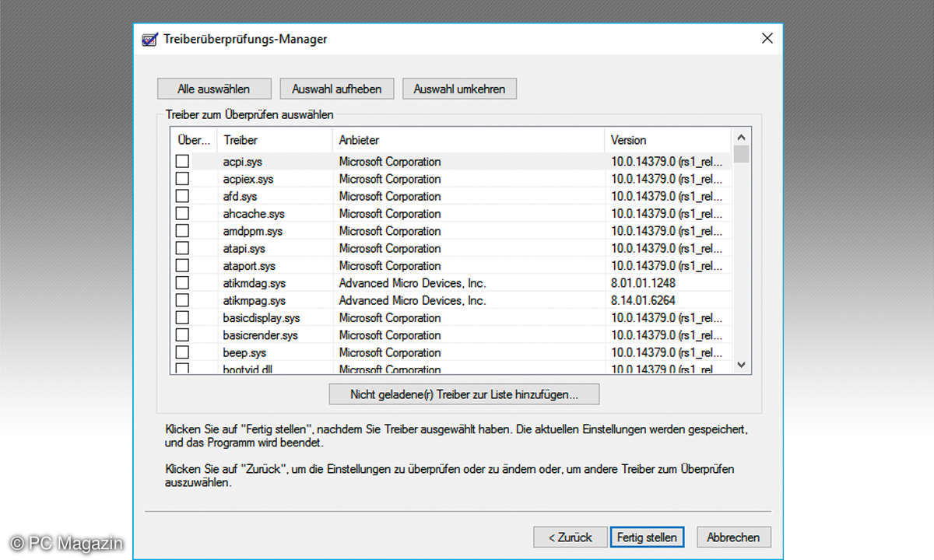Enable the acpiex.sys checkbox
Screen dimensions: 934x560
click(182, 179)
